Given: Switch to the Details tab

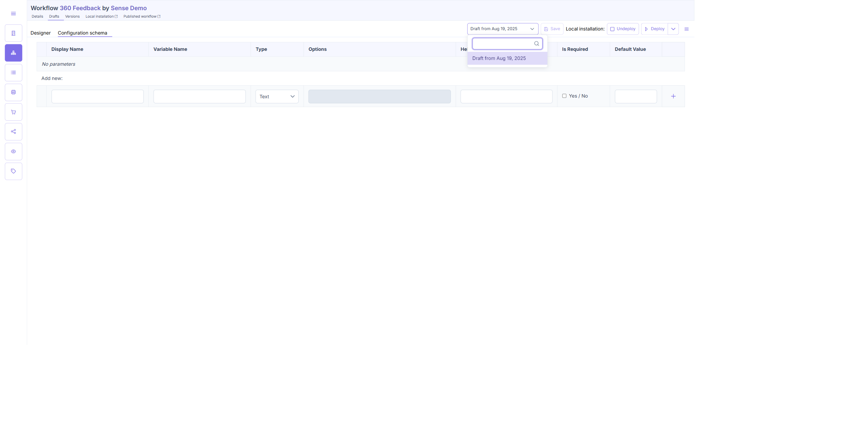Looking at the screenshot, I should tap(37, 16).
